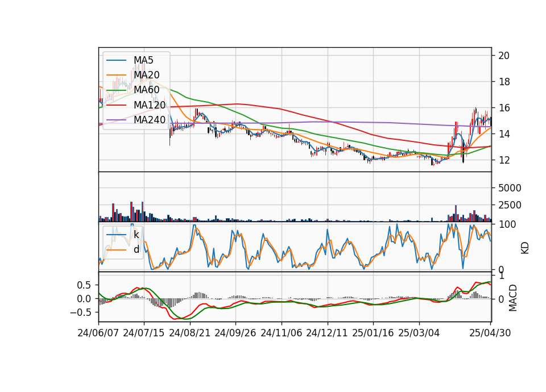Image resolution: width=546 pixels, height=392 pixels.
Task: Click the KD axis title
Action: coord(525,248)
